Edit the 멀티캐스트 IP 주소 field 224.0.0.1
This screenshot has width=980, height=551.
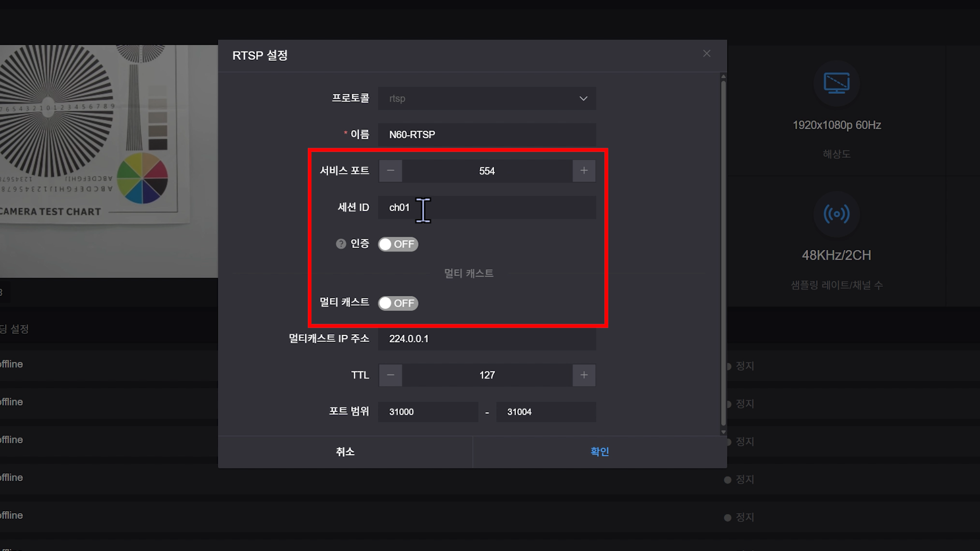(x=486, y=339)
